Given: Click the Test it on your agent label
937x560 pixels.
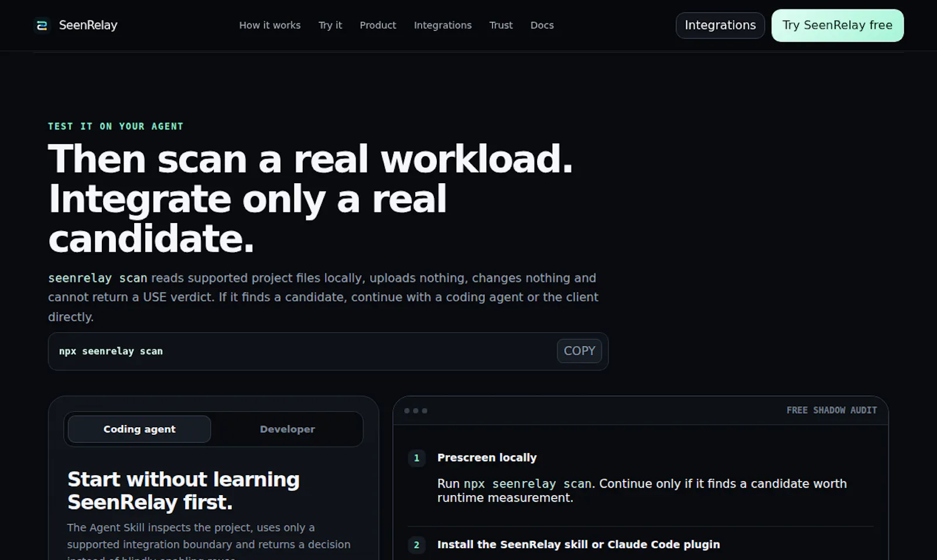Looking at the screenshot, I should tap(115, 126).
